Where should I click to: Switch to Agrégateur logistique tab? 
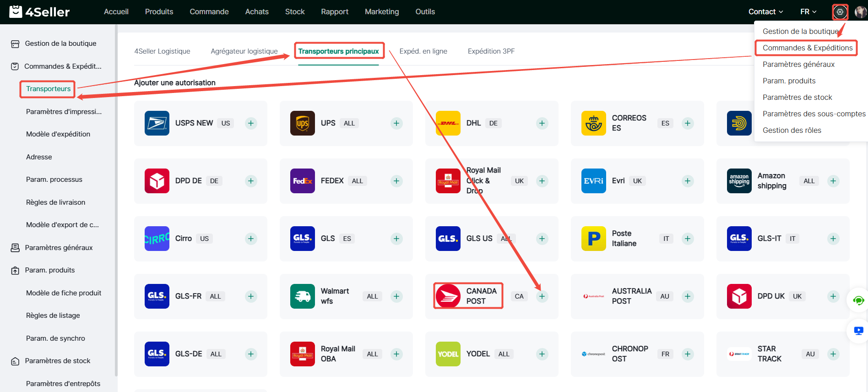[244, 51]
